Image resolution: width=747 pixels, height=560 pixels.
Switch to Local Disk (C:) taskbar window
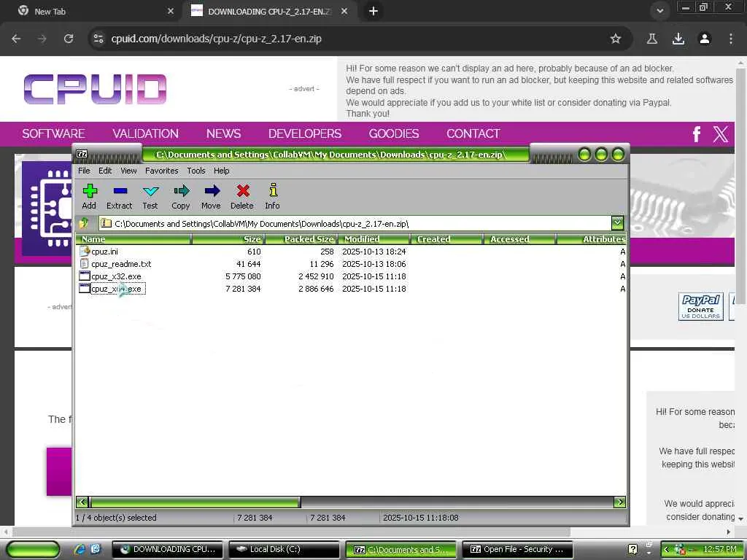(x=284, y=550)
